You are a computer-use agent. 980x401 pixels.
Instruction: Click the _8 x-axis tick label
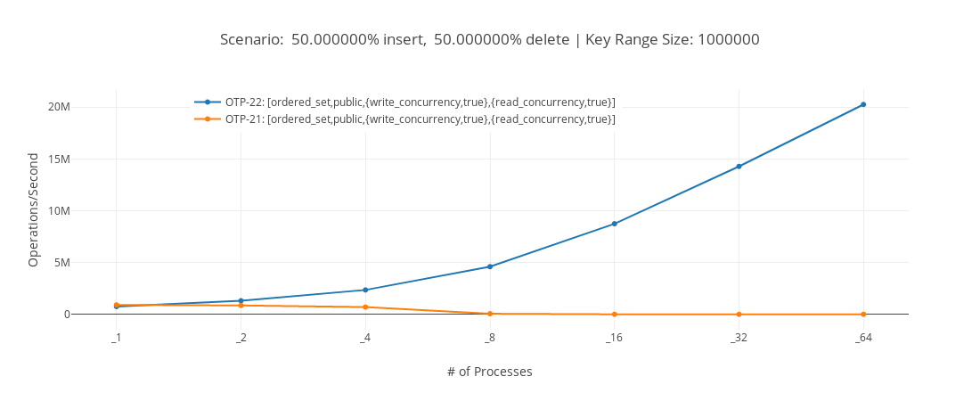[490, 338]
